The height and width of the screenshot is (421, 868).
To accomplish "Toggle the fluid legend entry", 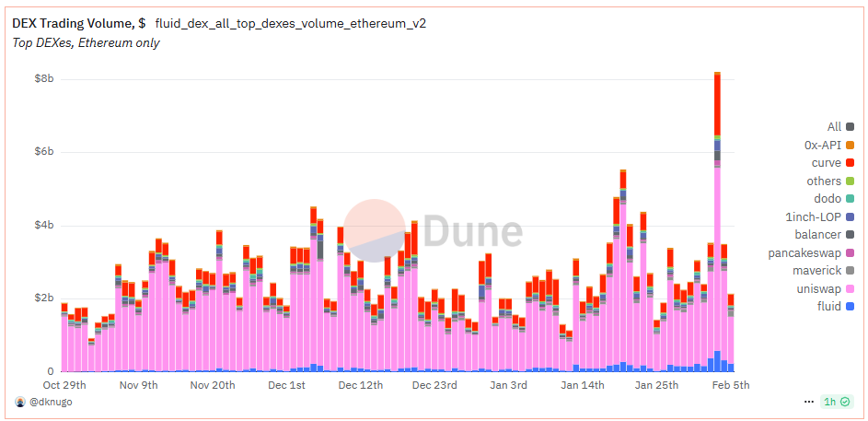I will click(x=838, y=307).
